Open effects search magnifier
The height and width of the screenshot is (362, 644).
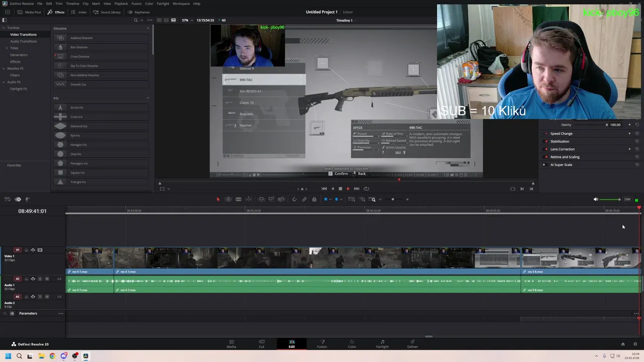136,20
